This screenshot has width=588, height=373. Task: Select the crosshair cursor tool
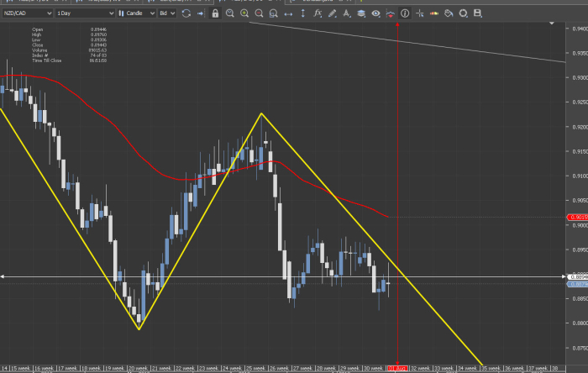point(420,13)
